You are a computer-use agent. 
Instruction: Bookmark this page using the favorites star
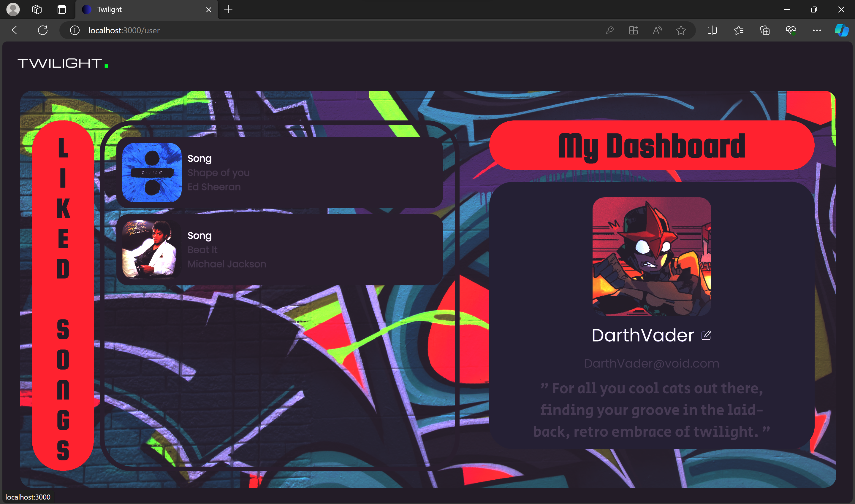click(x=681, y=30)
